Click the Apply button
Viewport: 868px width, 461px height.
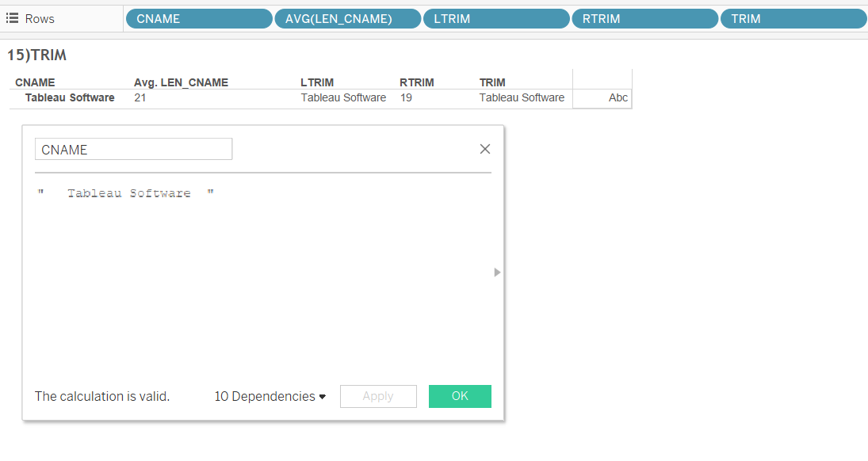[378, 396]
